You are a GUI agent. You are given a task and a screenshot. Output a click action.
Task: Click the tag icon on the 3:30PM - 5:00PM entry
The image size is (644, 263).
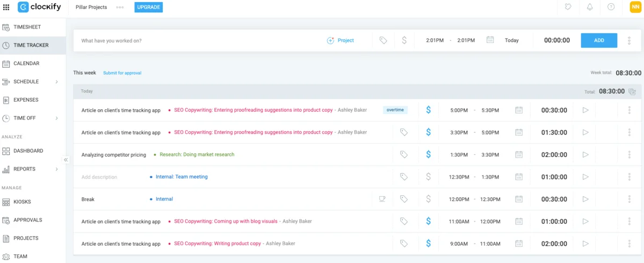coord(404,132)
